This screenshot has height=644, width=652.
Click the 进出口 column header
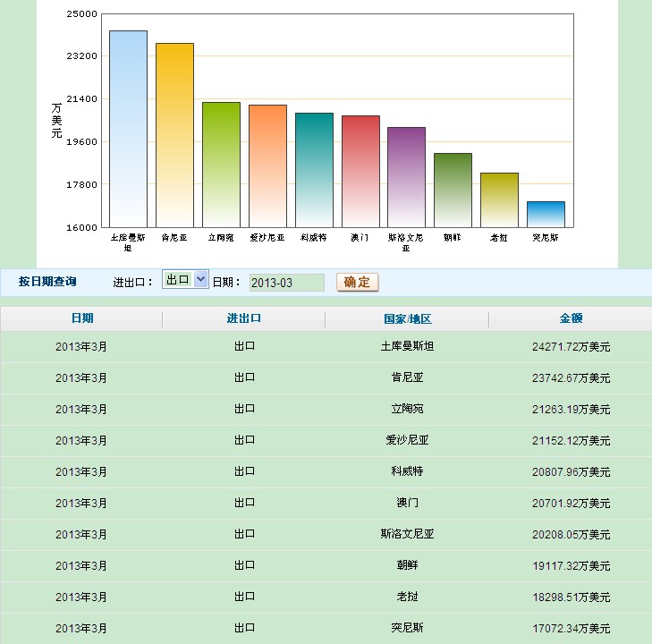pyautogui.click(x=244, y=318)
